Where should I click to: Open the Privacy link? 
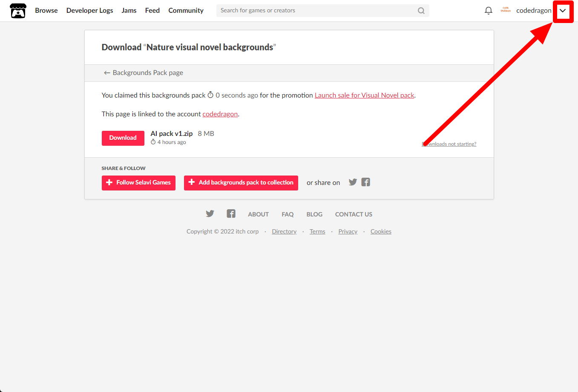(348, 231)
